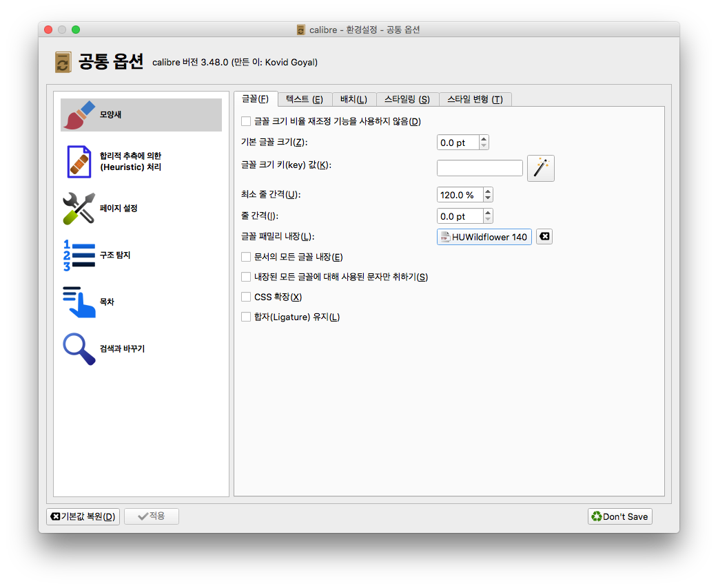
Task: Click the calibre logo beside 공통 옵션 heading
Action: (63, 62)
